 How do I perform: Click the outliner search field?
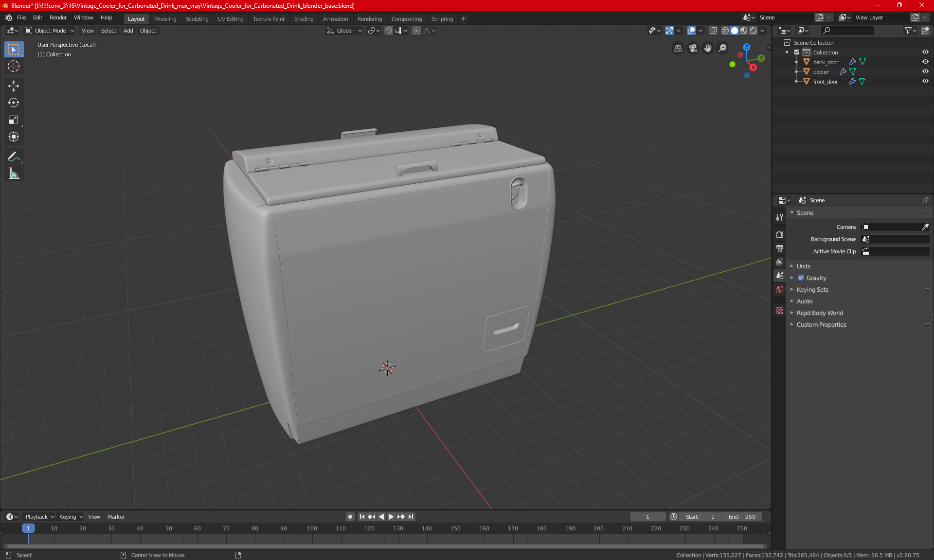847,31
